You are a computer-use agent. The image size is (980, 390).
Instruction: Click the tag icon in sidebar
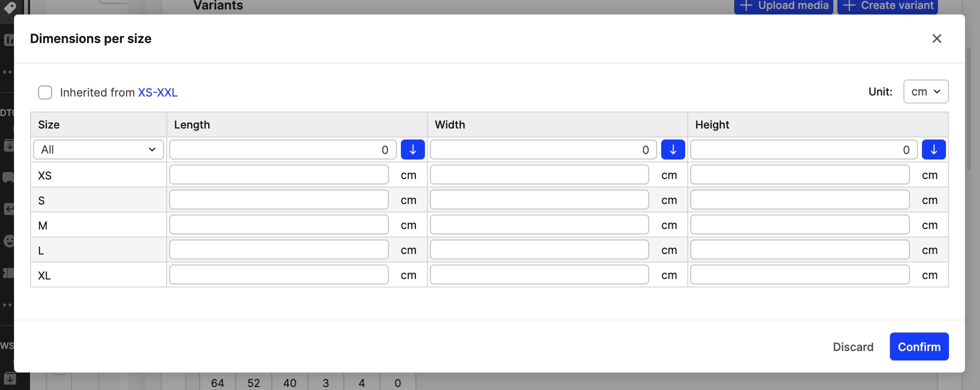[9, 7]
